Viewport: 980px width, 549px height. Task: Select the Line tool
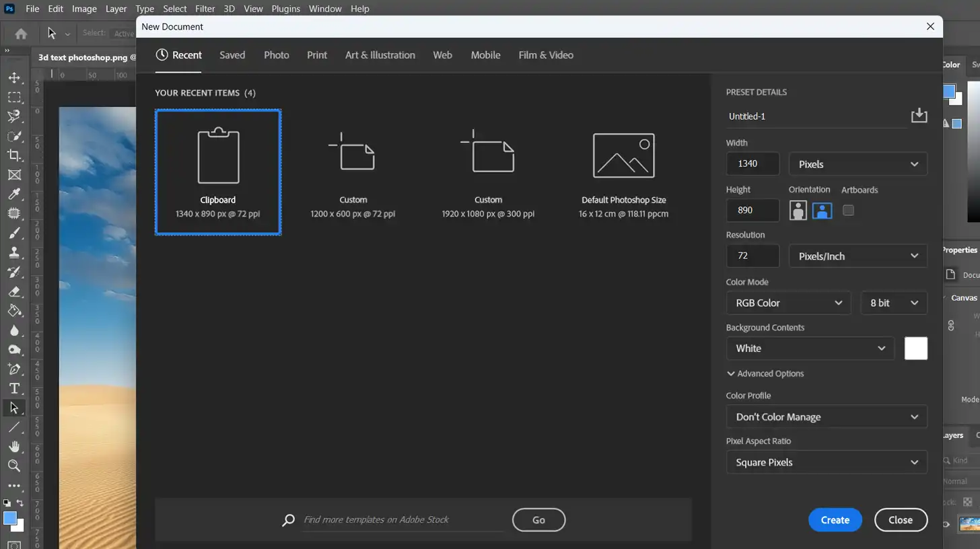14,427
